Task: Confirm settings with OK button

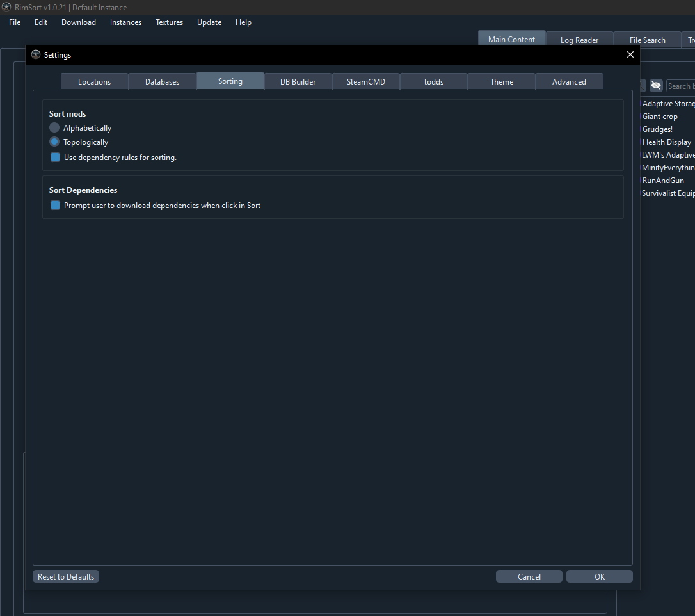Action: (599, 576)
